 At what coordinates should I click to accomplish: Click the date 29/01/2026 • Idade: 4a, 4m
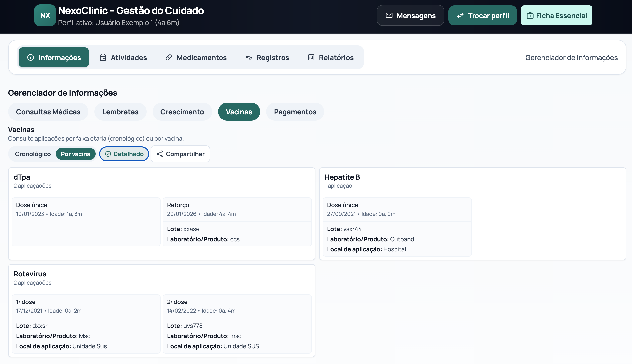point(201,214)
